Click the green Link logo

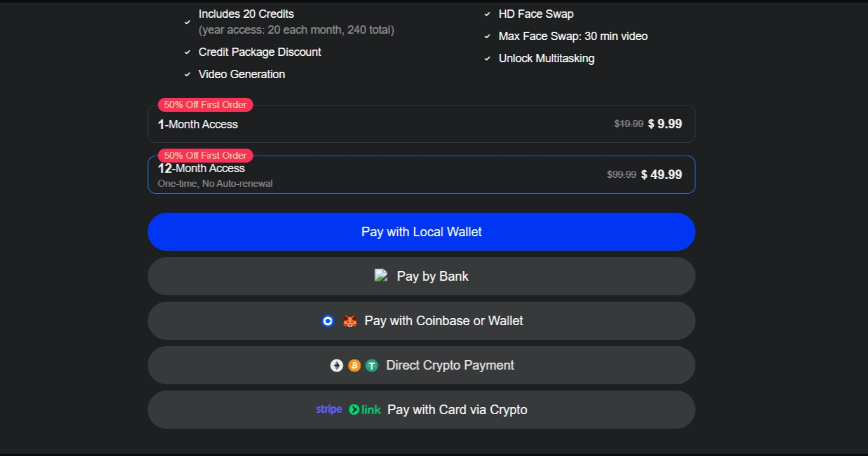click(x=364, y=410)
